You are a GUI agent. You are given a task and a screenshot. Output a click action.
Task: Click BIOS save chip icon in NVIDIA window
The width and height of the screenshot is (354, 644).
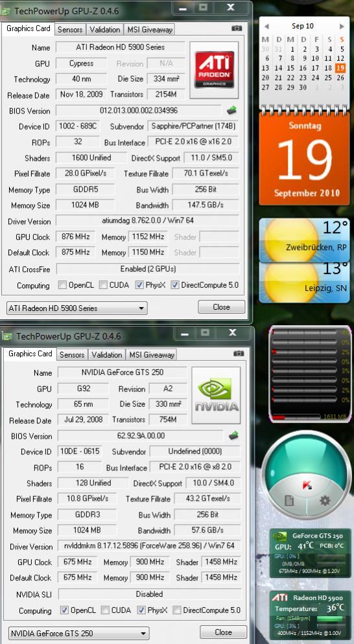click(233, 435)
